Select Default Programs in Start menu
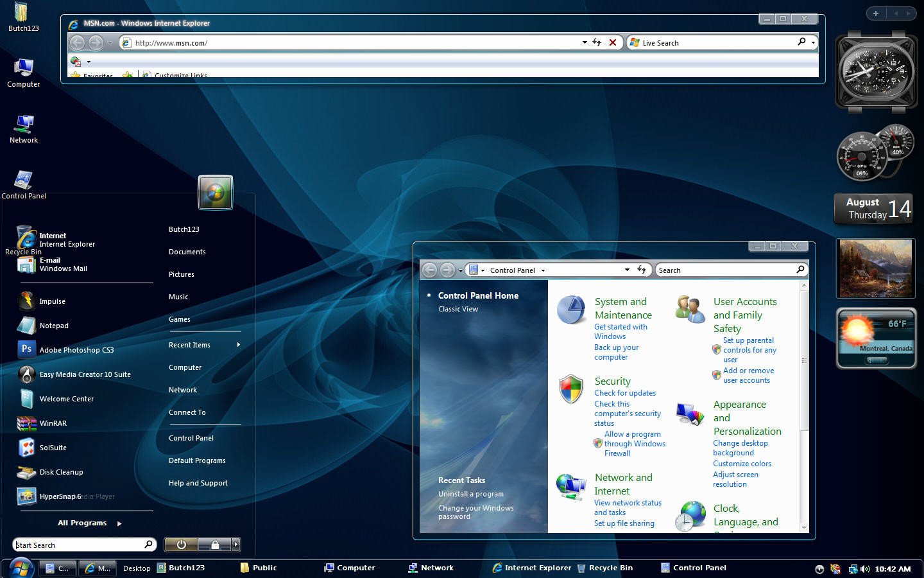 [197, 460]
